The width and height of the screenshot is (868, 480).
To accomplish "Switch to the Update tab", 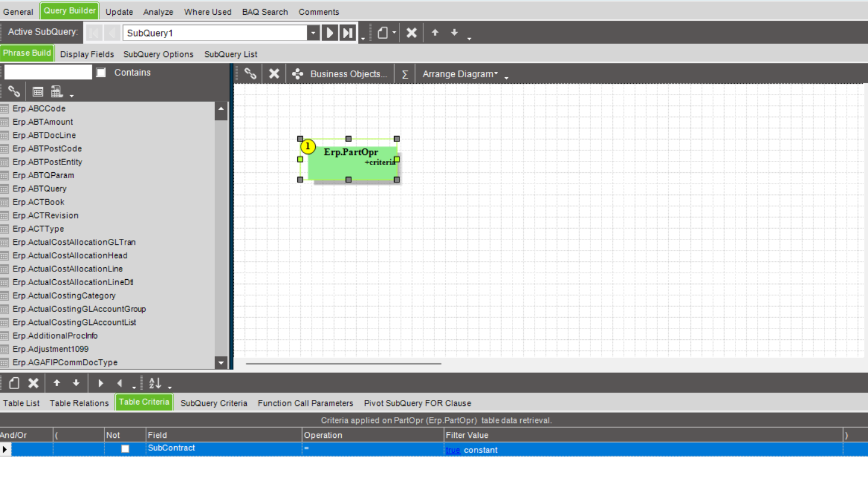I will click(x=119, y=12).
